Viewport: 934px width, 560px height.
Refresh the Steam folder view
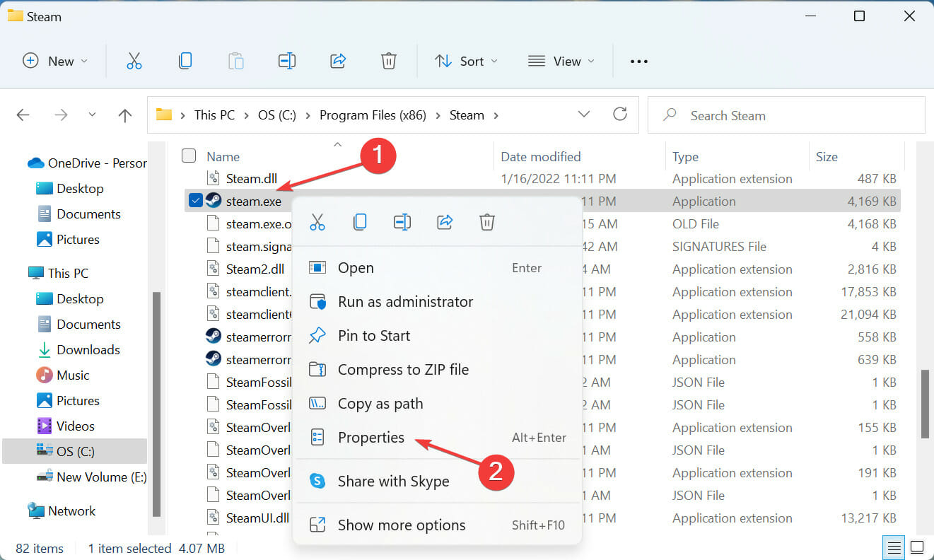click(620, 115)
